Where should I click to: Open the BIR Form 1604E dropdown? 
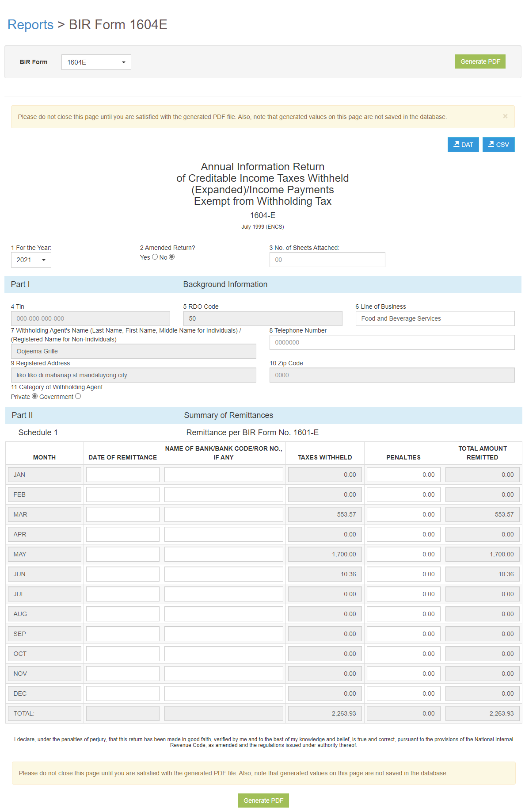click(x=96, y=62)
